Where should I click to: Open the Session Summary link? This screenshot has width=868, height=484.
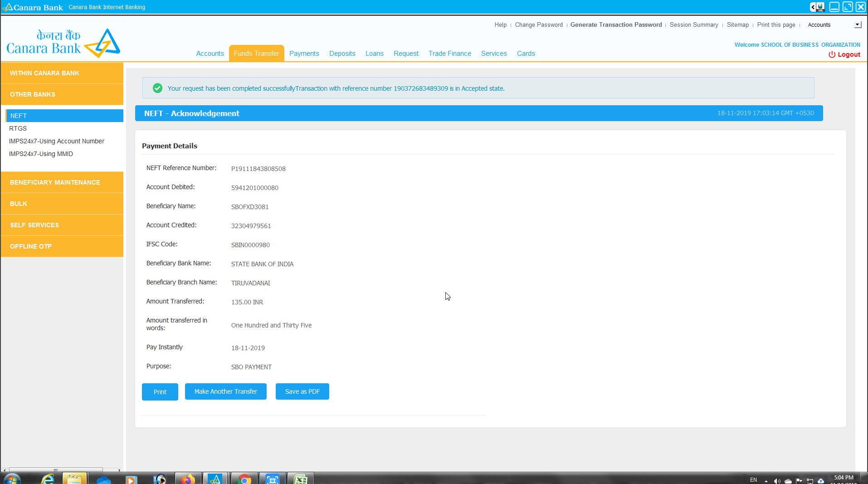(694, 25)
